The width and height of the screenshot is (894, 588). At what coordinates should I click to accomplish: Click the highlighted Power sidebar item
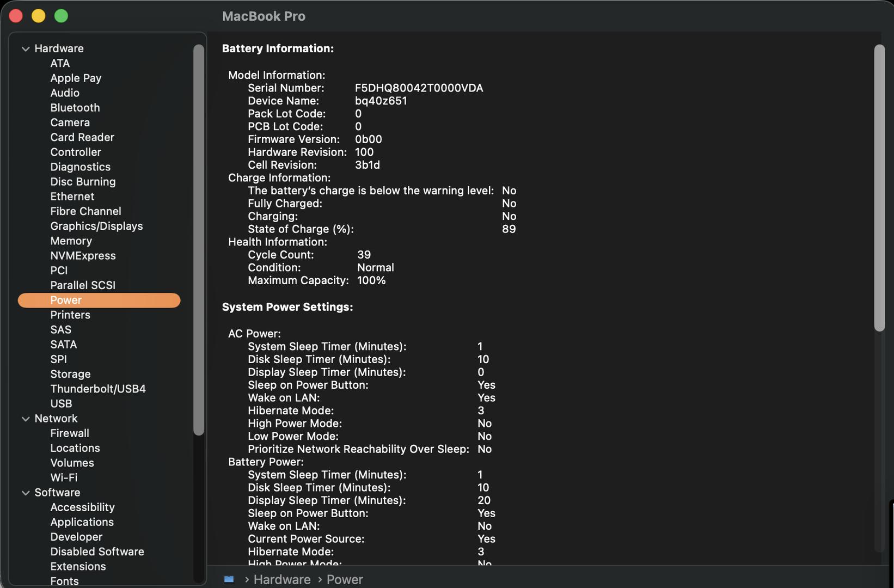99,300
